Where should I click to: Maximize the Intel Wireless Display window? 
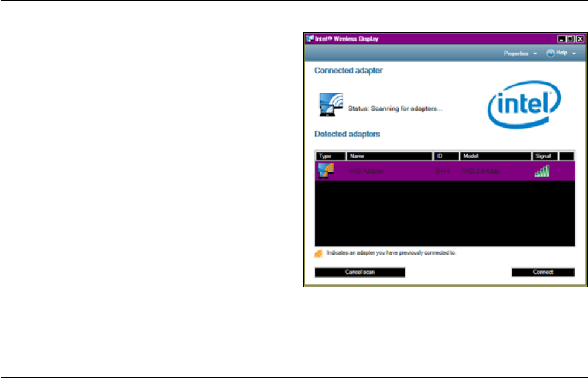(570, 39)
